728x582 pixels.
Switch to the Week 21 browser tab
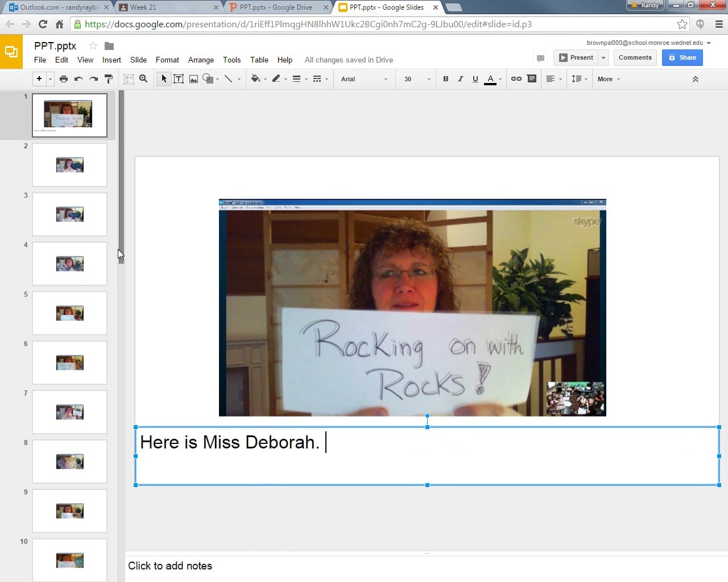point(168,7)
